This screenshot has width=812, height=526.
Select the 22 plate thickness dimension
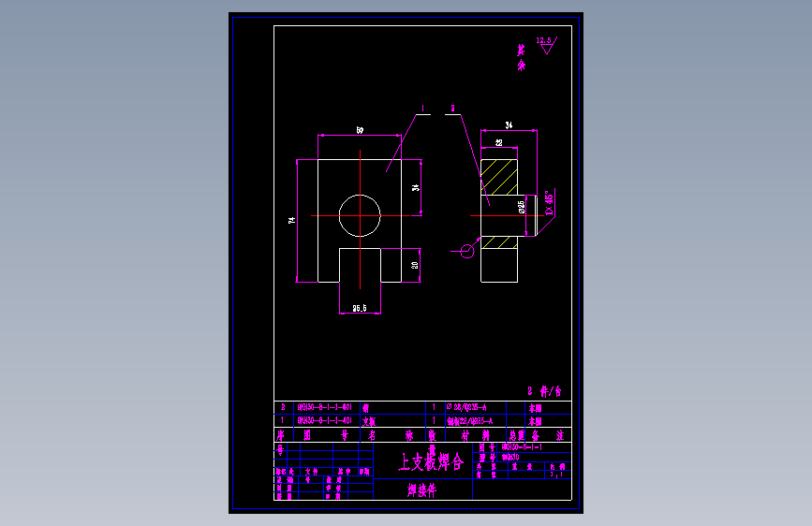pyautogui.click(x=498, y=142)
